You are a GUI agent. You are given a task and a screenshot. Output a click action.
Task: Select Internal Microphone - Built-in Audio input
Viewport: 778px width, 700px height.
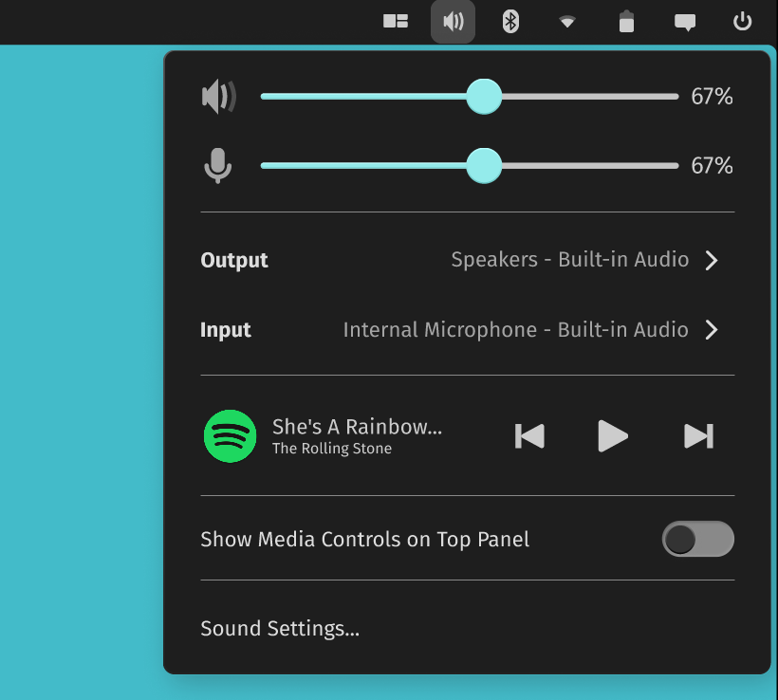(515, 330)
